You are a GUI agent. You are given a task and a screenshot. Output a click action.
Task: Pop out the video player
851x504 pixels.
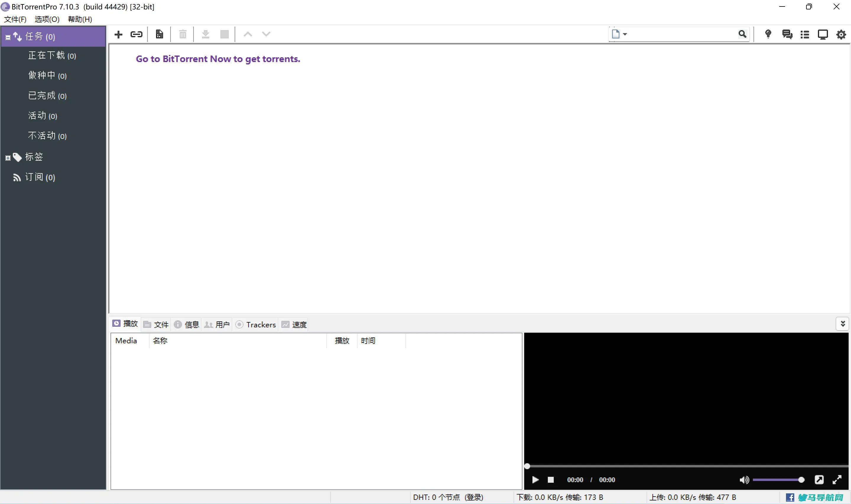point(819,479)
